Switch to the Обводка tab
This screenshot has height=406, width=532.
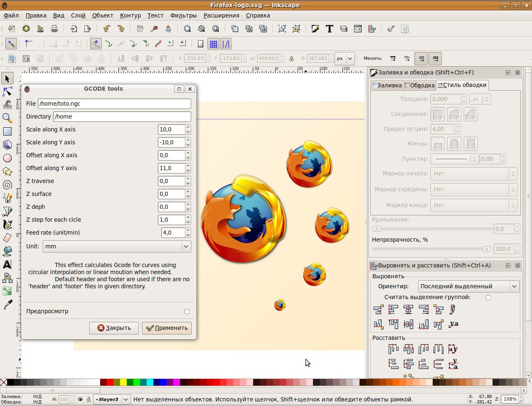tap(420, 85)
